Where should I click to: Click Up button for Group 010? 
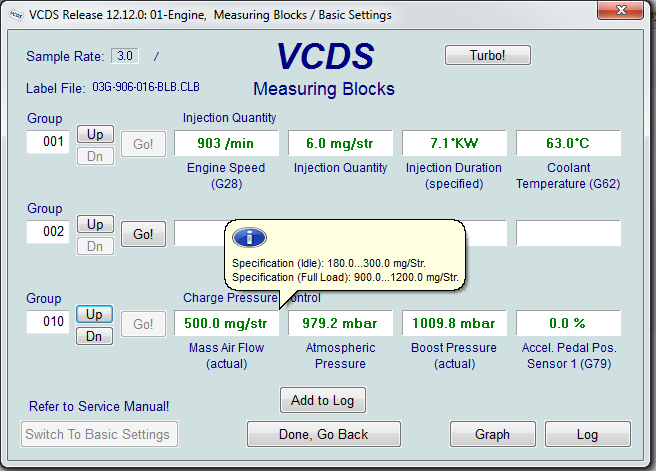95,314
